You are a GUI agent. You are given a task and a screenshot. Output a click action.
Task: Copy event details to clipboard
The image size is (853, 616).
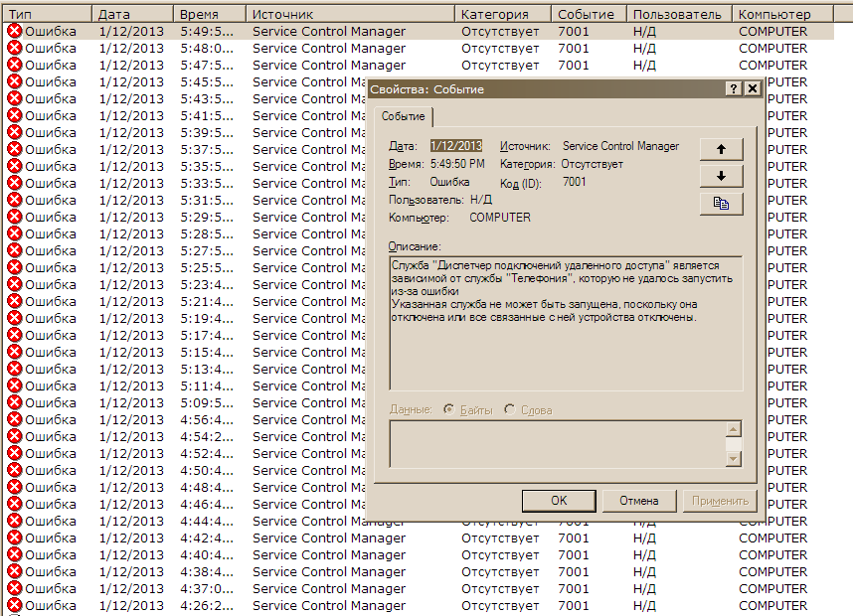(x=721, y=203)
